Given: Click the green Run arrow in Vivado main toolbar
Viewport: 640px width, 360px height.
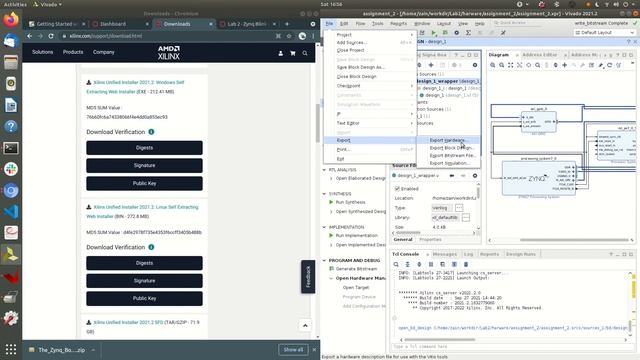Looking at the screenshot, I should coord(433,33).
